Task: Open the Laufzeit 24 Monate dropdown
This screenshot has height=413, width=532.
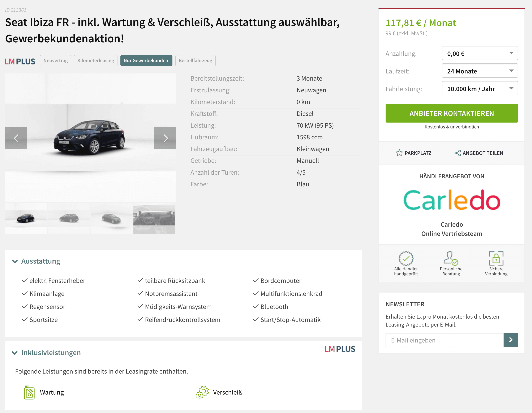Action: (480, 71)
